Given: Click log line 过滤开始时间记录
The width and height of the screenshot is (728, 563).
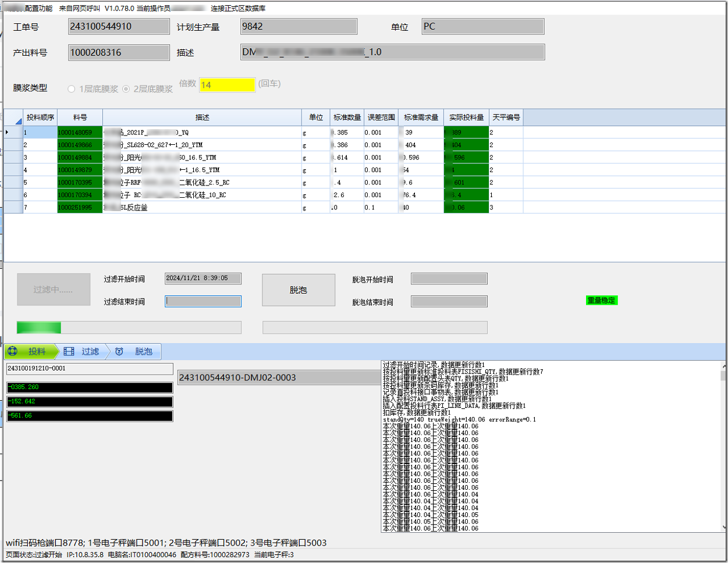Looking at the screenshot, I should click(x=434, y=365).
